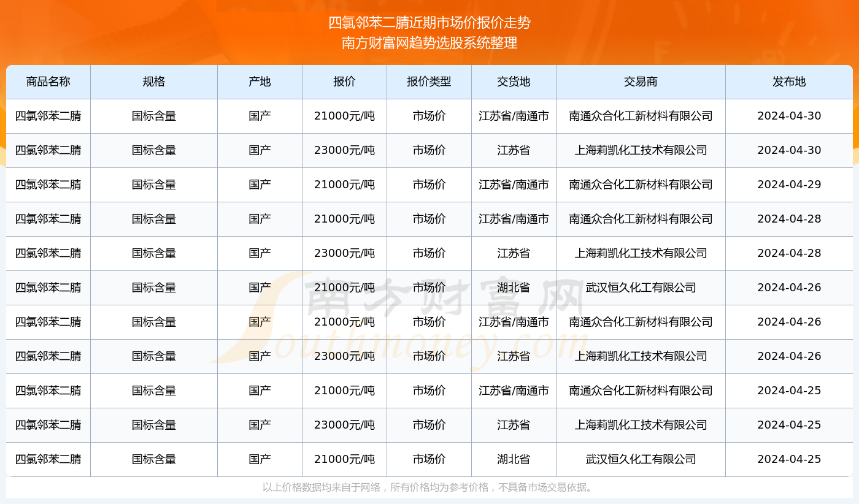
Task: Click 湖北省 in the last row
Action: [x=514, y=459]
